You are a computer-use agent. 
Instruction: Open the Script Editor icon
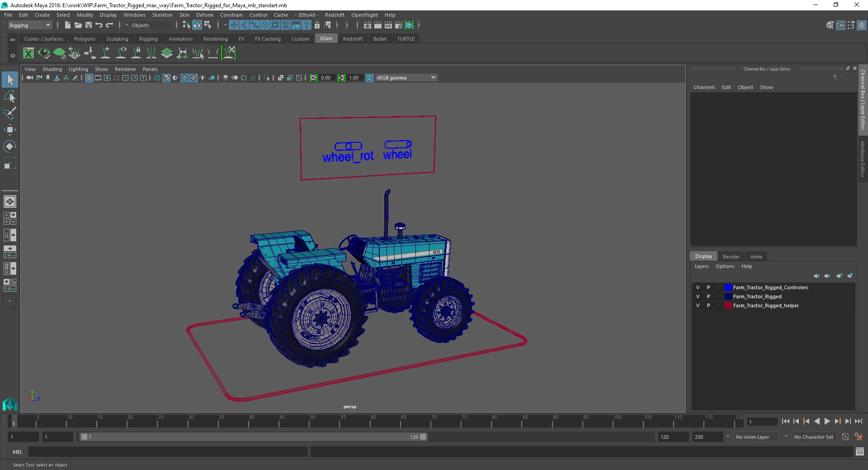[x=860, y=451]
